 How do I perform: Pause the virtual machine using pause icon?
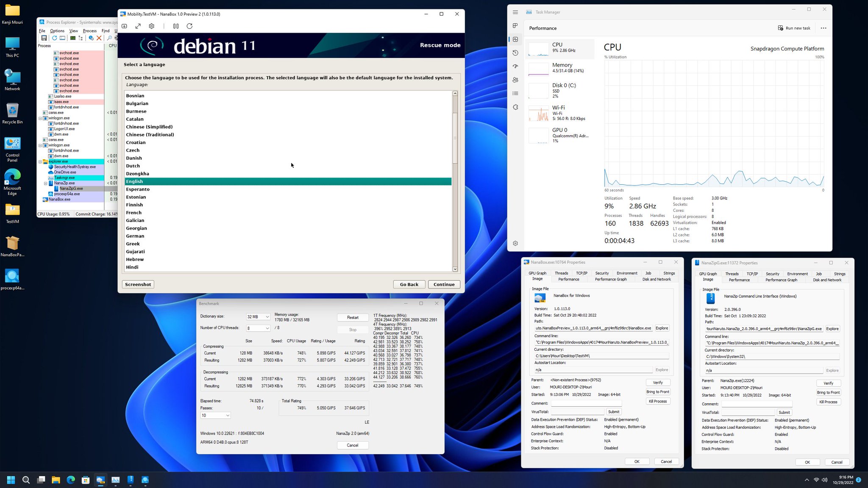pyautogui.click(x=175, y=26)
